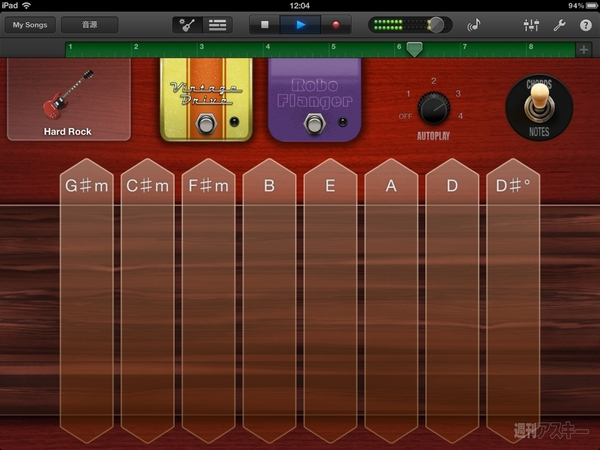Viewport: 600px width, 450px height.
Task: Click the blue Play button
Action: pyautogui.click(x=300, y=25)
